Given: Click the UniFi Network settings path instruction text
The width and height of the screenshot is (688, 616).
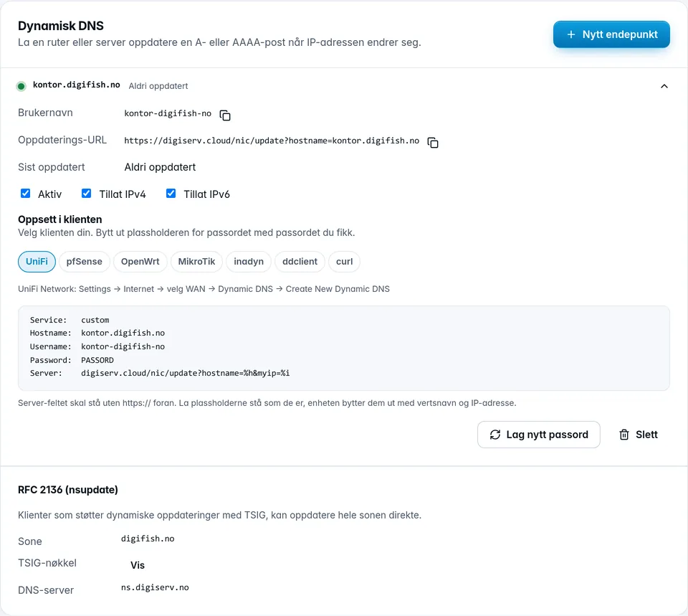Looking at the screenshot, I should 204,289.
